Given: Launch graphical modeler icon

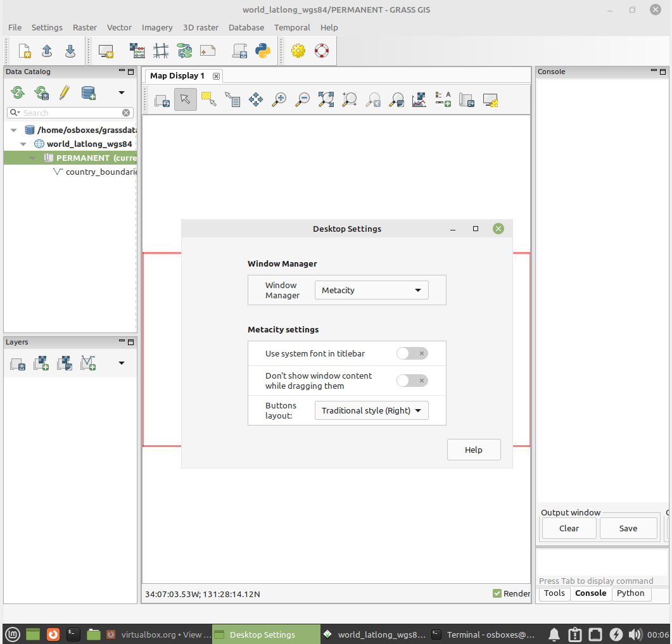Looking at the screenshot, I should coord(185,51).
